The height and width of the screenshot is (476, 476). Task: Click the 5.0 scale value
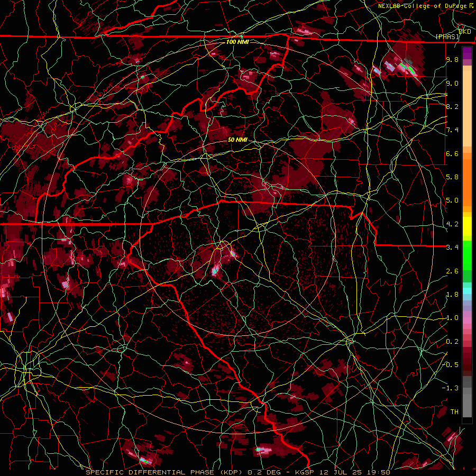point(452,200)
